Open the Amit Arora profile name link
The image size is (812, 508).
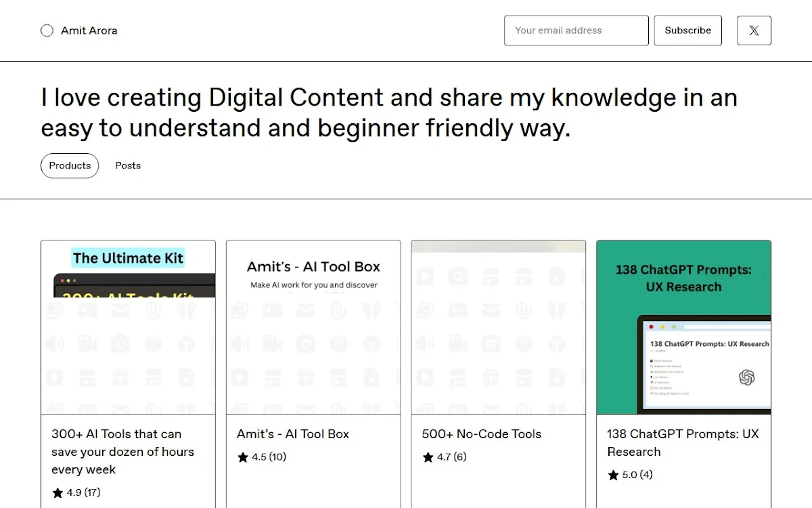click(x=89, y=30)
